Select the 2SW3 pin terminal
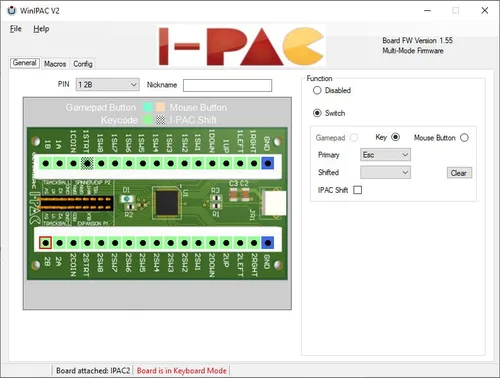 click(171, 243)
